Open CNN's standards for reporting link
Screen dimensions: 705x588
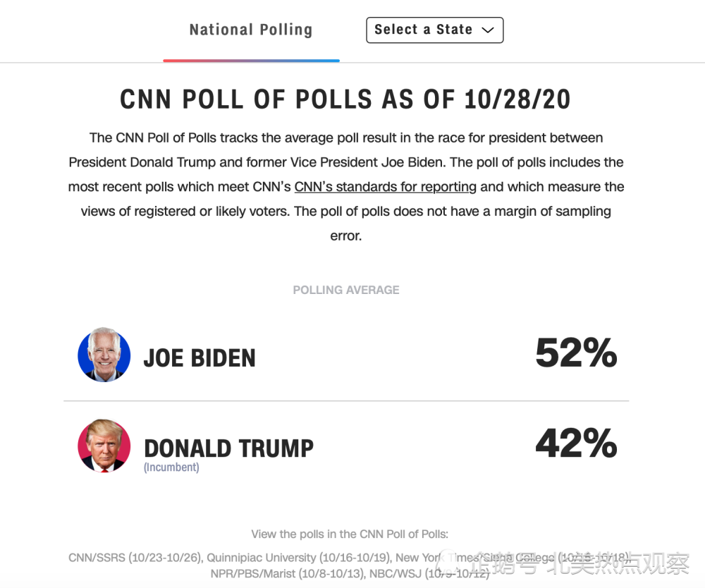(x=386, y=187)
